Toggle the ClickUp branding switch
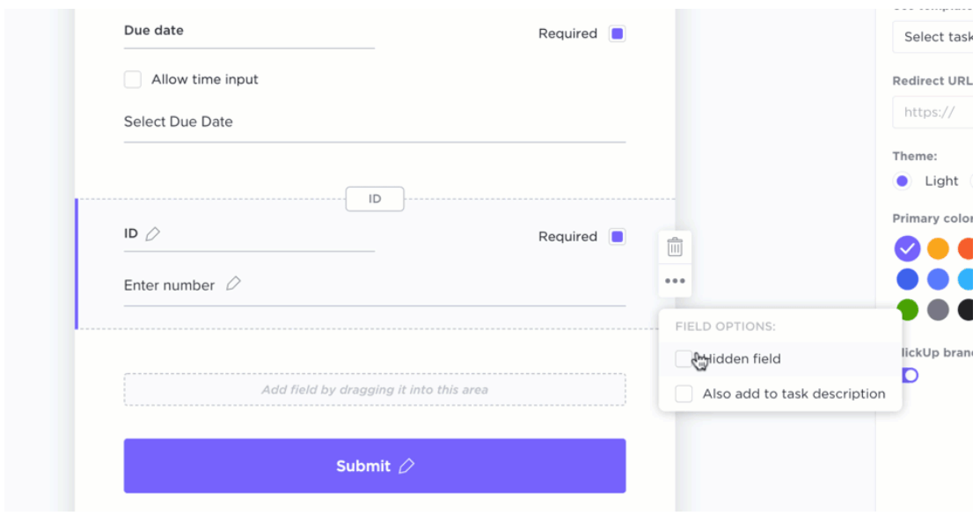 tap(910, 376)
